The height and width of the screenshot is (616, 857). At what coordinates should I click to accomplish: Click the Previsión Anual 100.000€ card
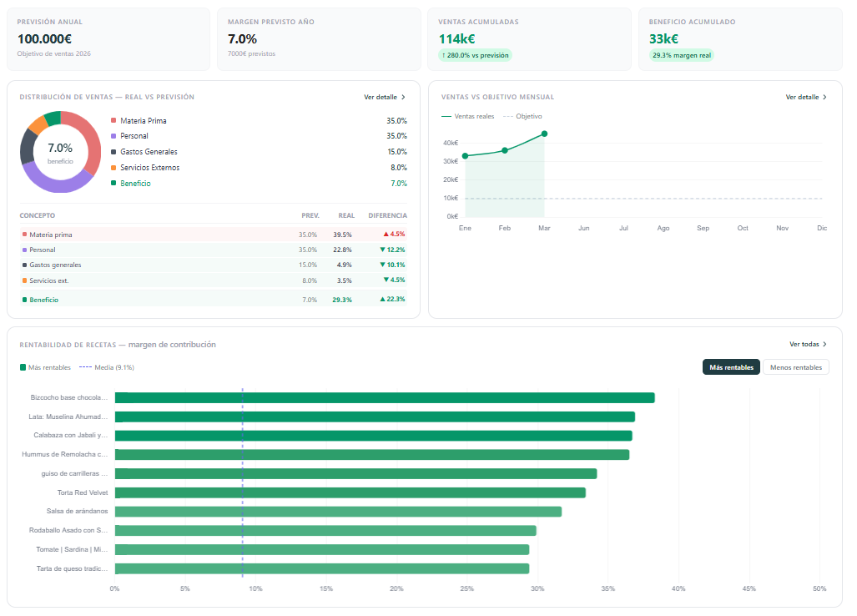click(x=108, y=38)
